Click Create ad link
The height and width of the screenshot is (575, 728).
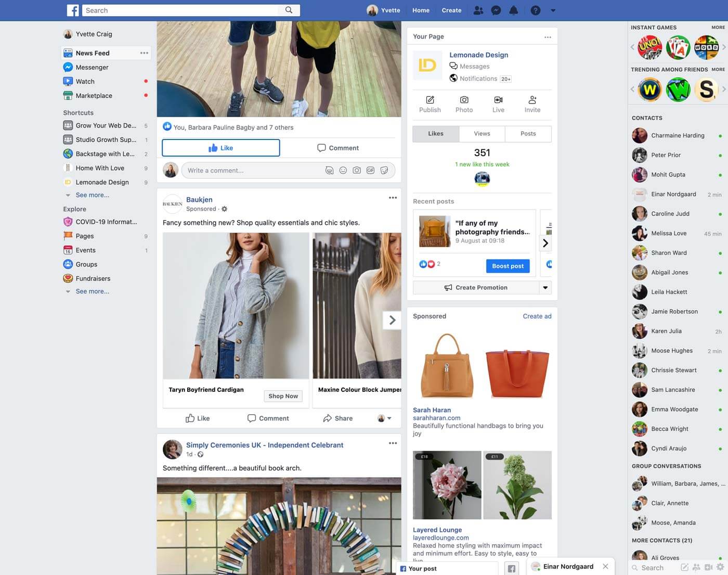[537, 316]
